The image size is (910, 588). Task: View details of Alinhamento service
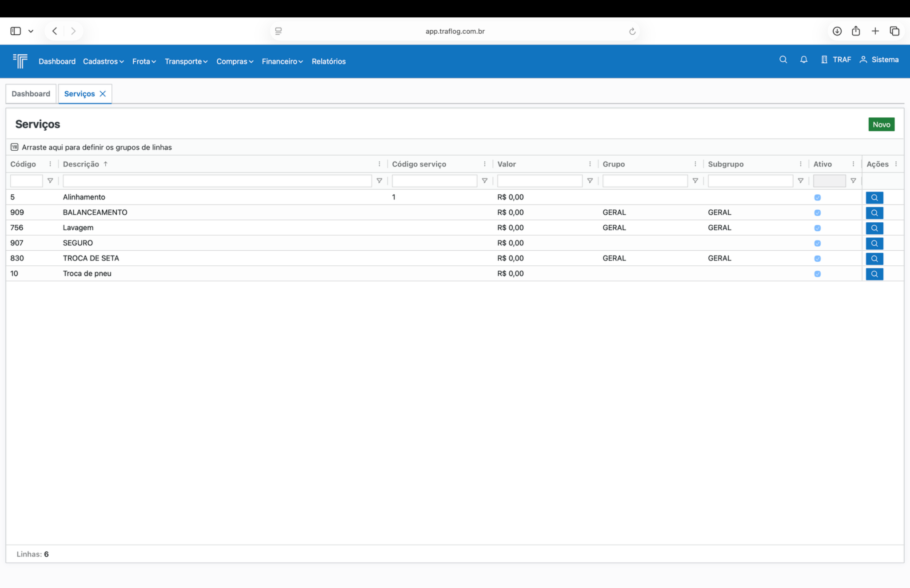[874, 197]
